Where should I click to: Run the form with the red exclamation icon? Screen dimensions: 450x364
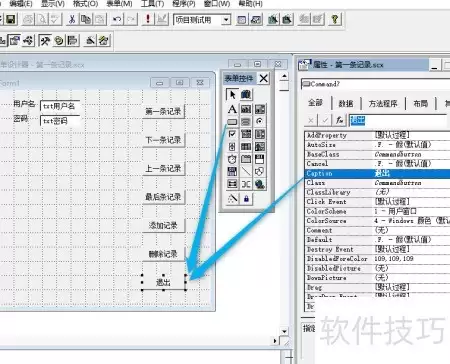pos(148,20)
